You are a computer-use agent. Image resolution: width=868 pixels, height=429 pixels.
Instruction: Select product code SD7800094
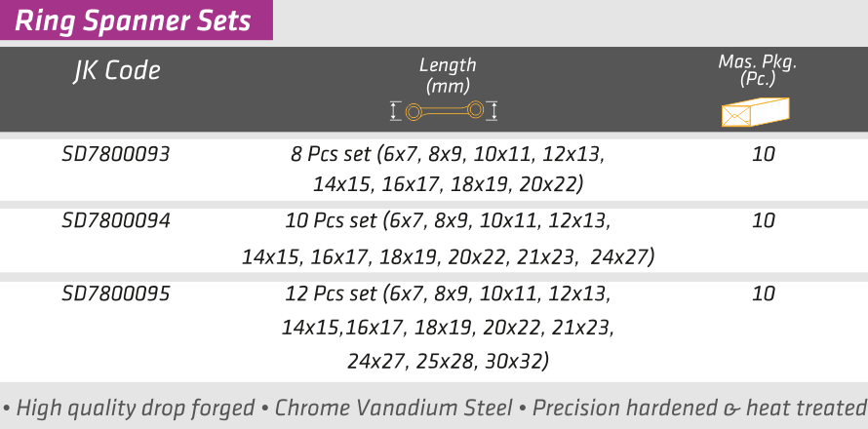pyautogui.click(x=115, y=221)
